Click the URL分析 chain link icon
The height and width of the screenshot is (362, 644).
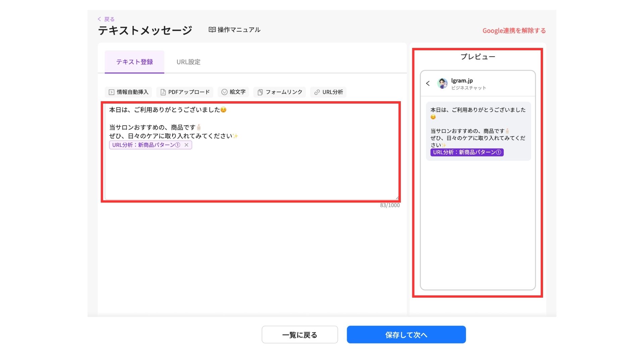click(317, 92)
